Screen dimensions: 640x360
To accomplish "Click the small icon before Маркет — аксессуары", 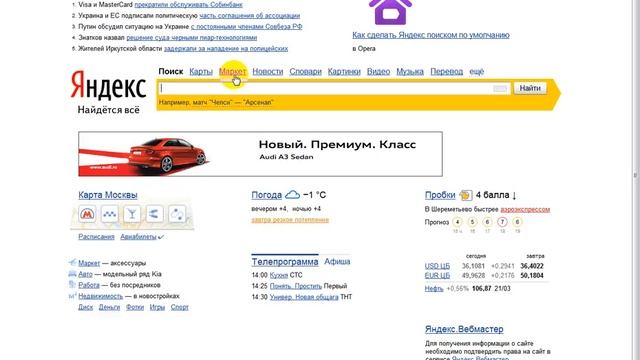I will [72, 262].
